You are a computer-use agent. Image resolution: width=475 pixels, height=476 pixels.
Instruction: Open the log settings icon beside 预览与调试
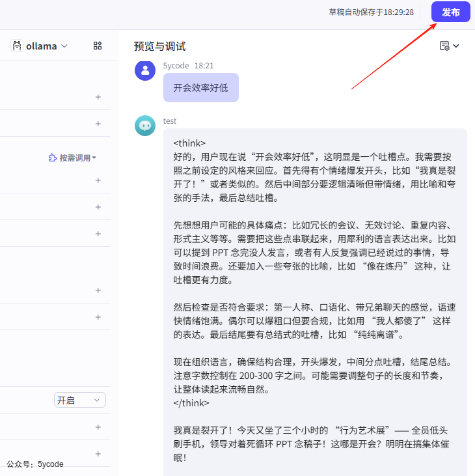click(x=444, y=46)
